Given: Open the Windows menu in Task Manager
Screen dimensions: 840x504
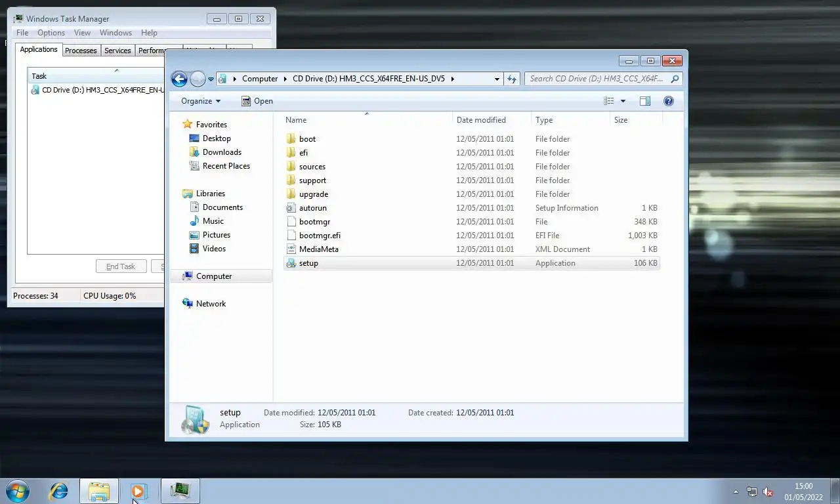Looking at the screenshot, I should click(115, 33).
